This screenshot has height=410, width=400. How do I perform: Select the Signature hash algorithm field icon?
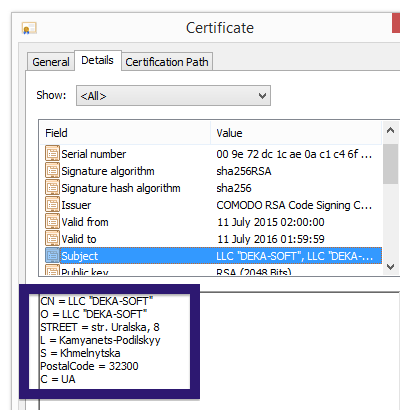pyautogui.click(x=52, y=188)
